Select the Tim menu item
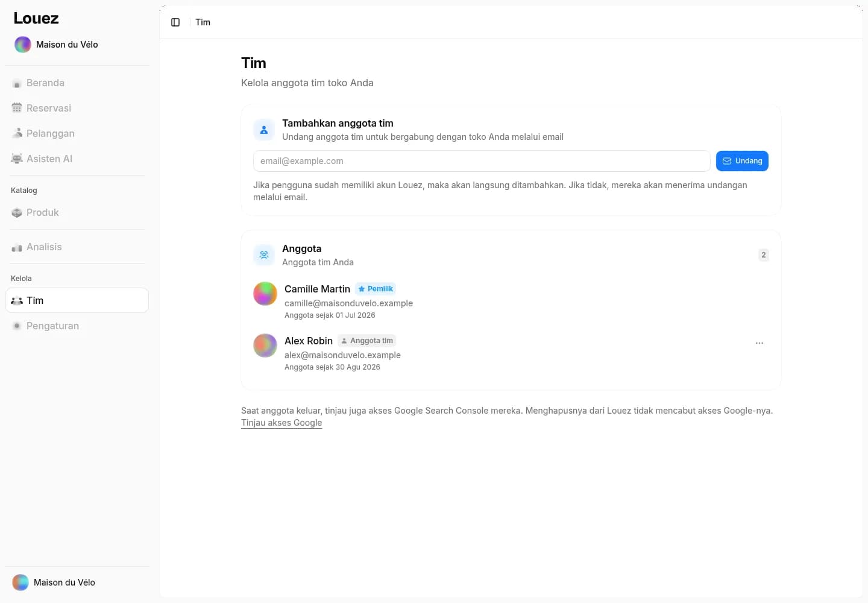 [x=77, y=300]
